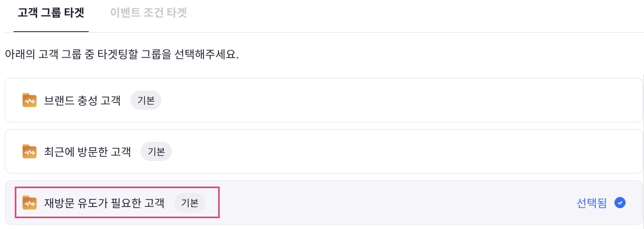Viewport: 644px width, 229px height.
Task: Click empty space in the selected 재방문 유도 card
Action: (380, 203)
